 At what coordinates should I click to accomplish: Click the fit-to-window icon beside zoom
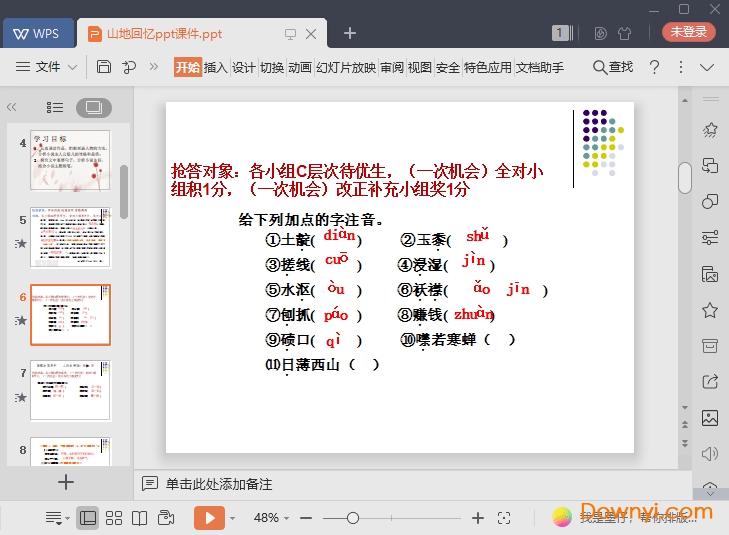point(504,518)
